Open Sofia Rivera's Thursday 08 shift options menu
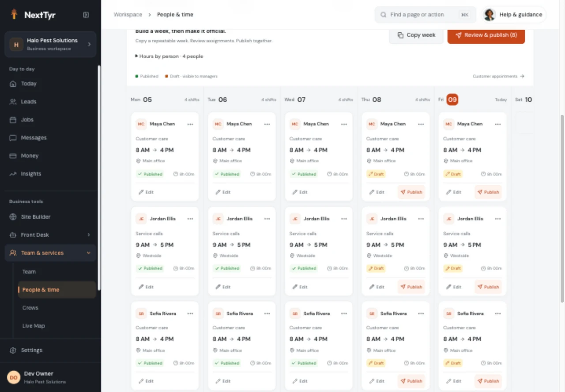Image resolution: width=565 pixels, height=392 pixels. point(421,314)
